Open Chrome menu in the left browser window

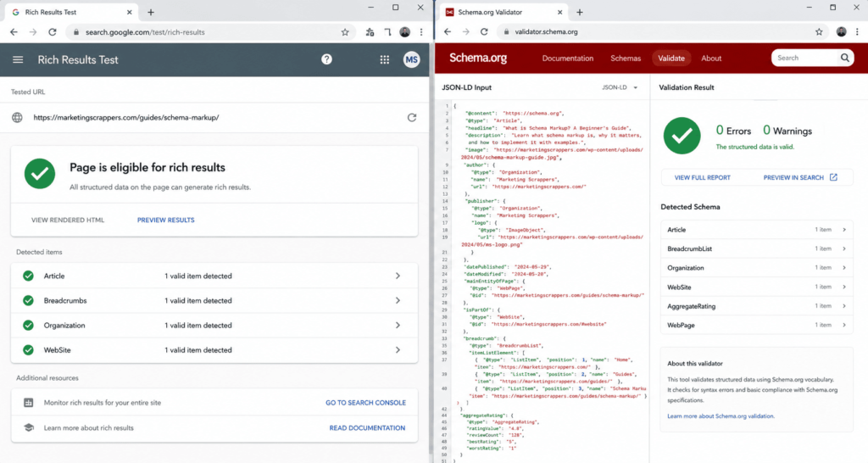pyautogui.click(x=421, y=32)
